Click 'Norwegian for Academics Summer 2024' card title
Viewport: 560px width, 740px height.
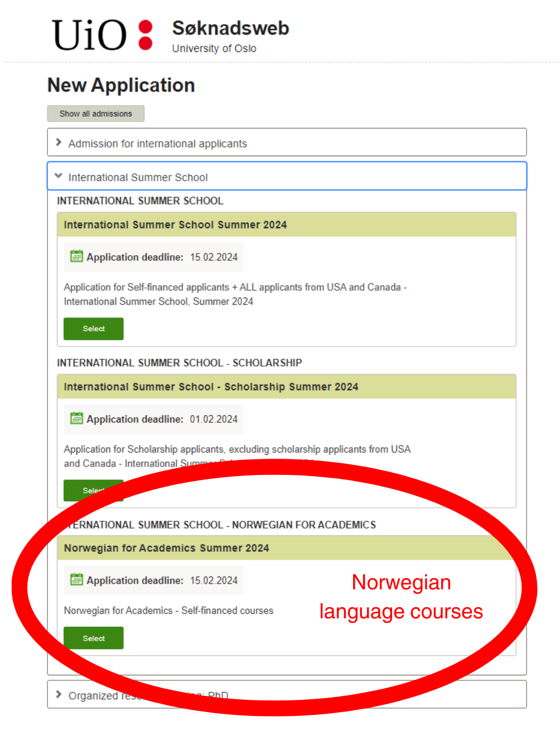click(x=166, y=548)
